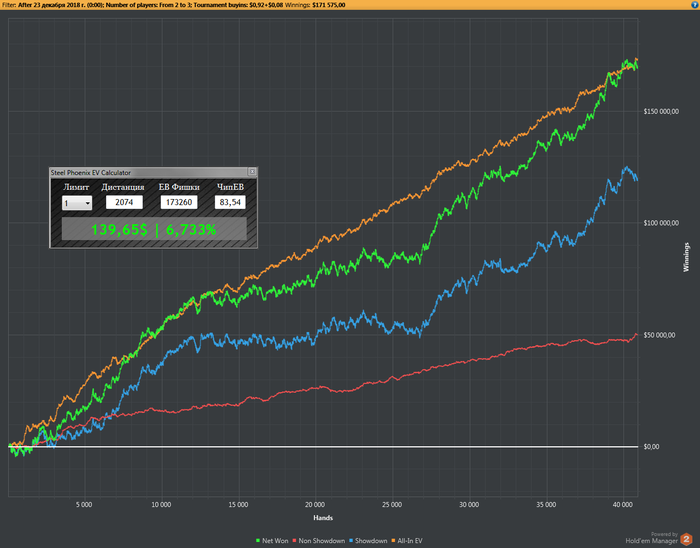
Task: Click the Дистанция input field with 2074
Action: coord(124,202)
